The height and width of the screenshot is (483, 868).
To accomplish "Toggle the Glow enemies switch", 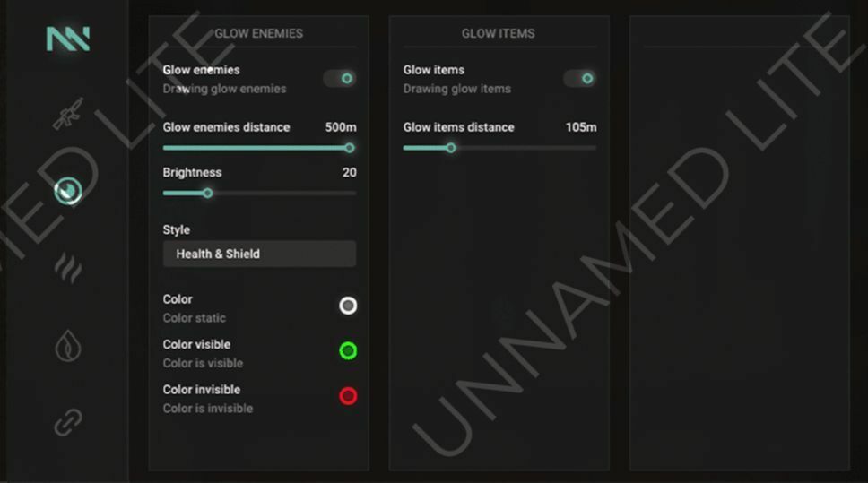I will [340, 79].
